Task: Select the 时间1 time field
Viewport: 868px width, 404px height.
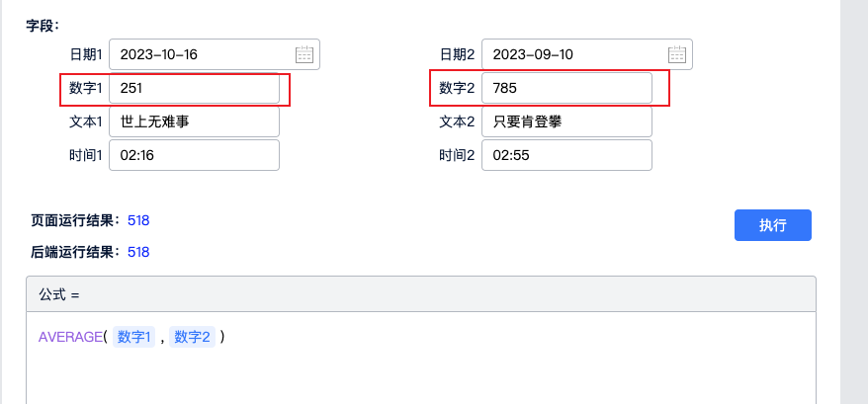Action: tap(194, 155)
